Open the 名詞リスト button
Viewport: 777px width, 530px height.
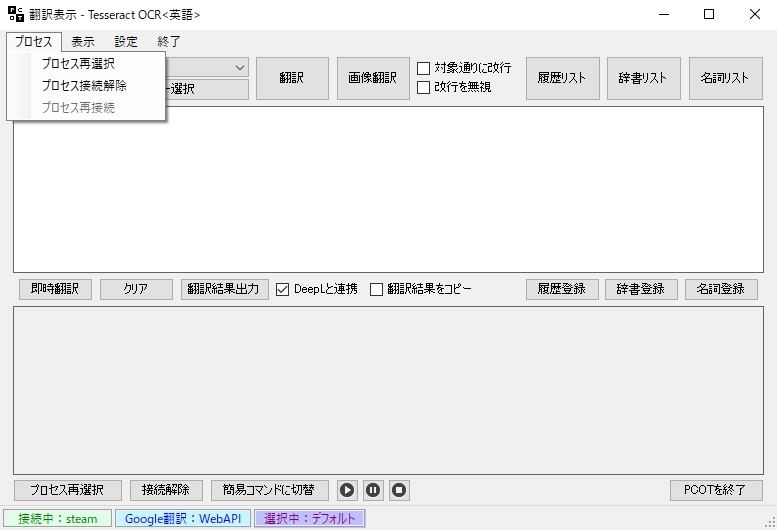tap(725, 78)
